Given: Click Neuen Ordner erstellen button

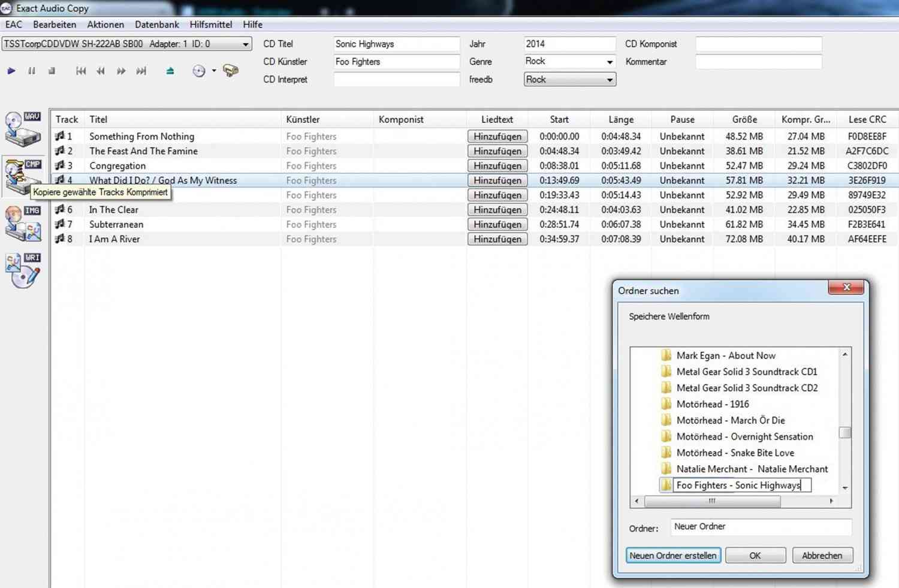Looking at the screenshot, I should click(x=673, y=556).
